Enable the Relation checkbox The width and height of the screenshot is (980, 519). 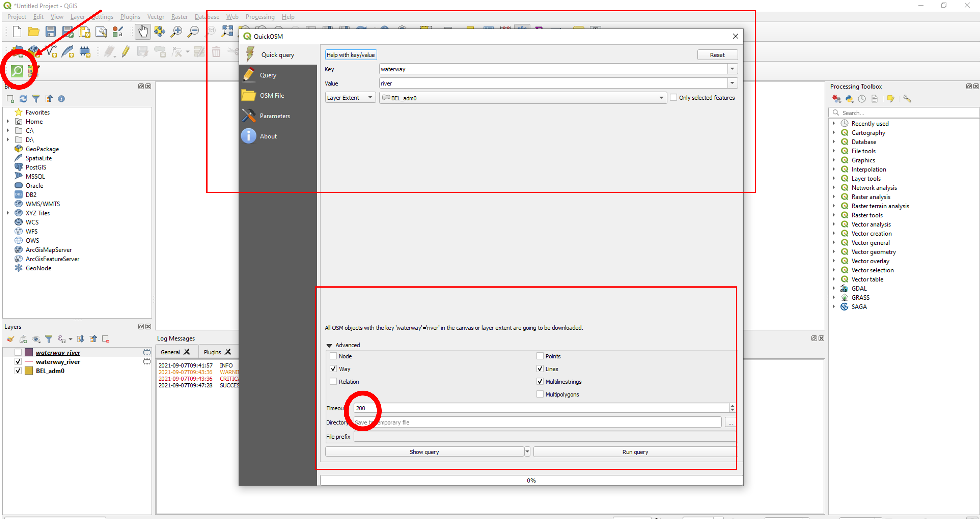click(333, 381)
